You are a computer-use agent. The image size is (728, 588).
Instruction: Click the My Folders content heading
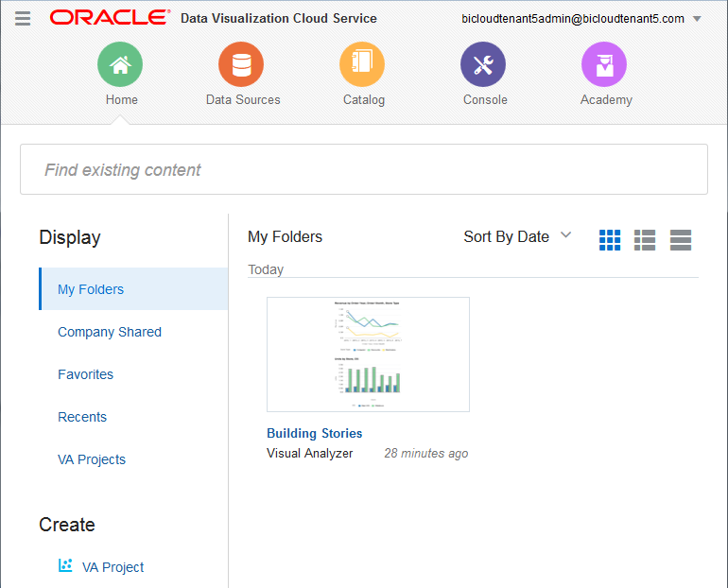(286, 236)
